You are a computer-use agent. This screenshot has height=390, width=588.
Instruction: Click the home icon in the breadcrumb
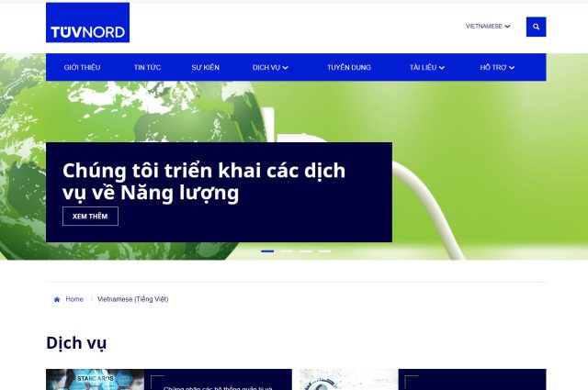(x=57, y=299)
